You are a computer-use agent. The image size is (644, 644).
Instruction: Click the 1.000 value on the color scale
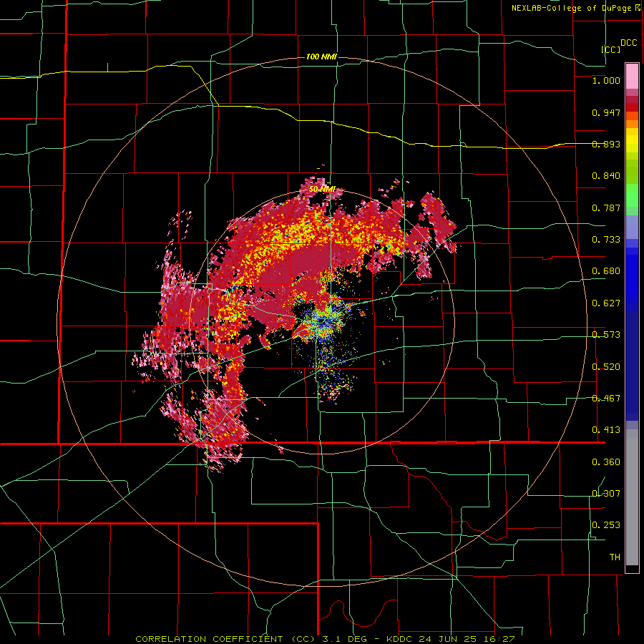coord(606,80)
